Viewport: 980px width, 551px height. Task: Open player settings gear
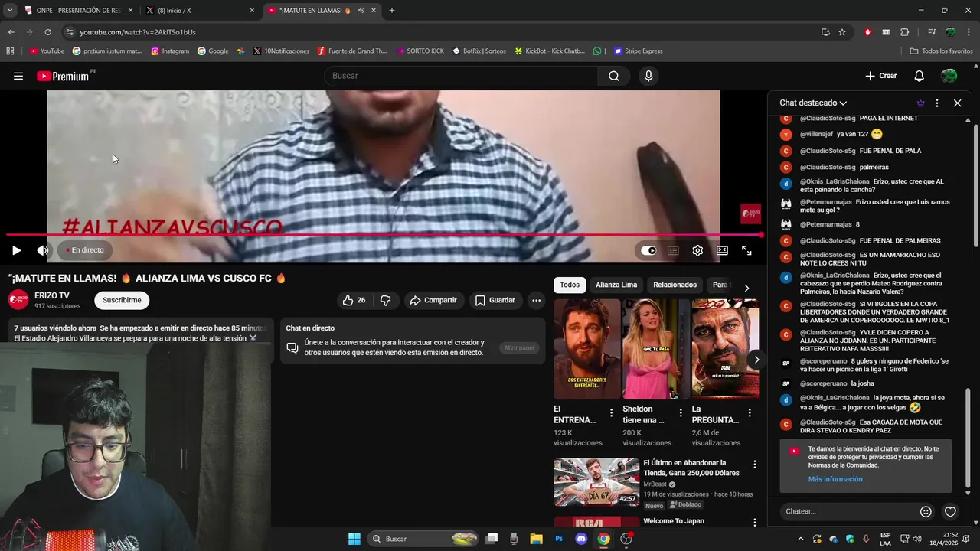click(x=697, y=250)
